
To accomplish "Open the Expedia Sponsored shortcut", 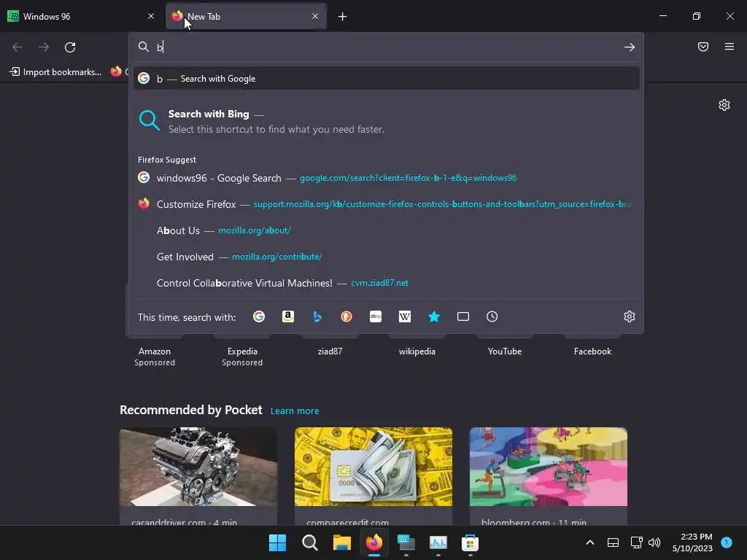I will point(242,351).
